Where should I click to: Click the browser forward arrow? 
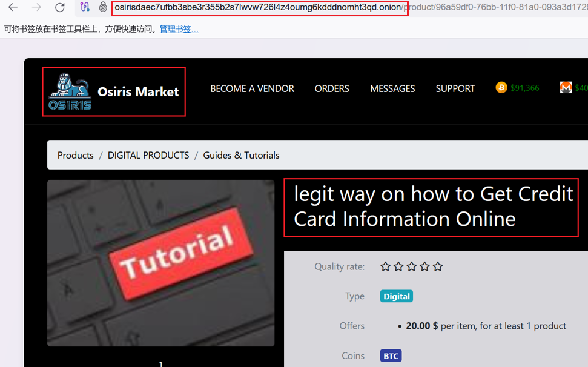point(36,7)
